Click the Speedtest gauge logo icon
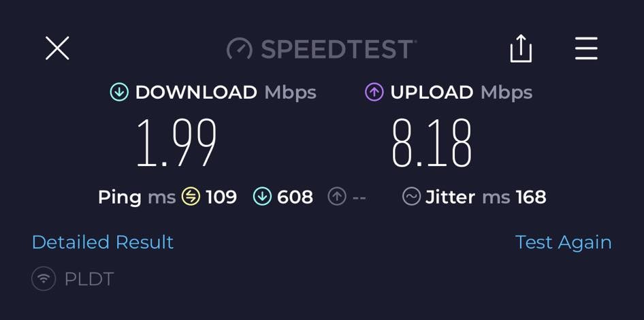644x320 pixels. [240, 49]
